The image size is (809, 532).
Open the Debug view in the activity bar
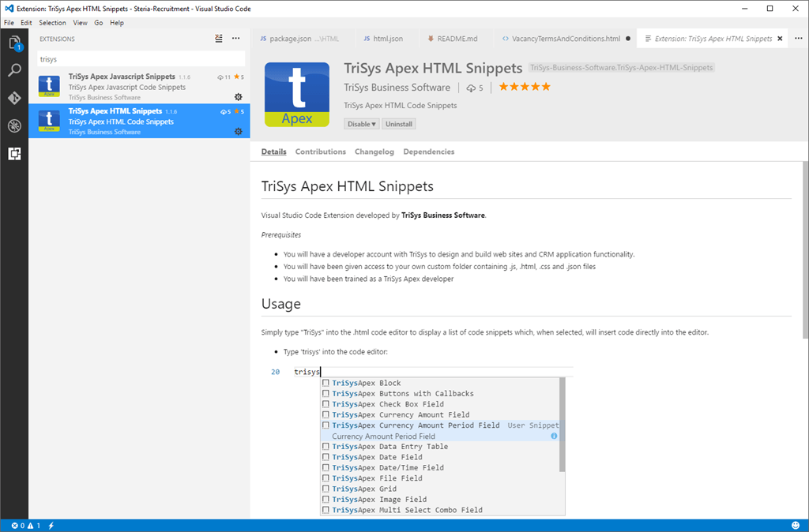point(14,126)
